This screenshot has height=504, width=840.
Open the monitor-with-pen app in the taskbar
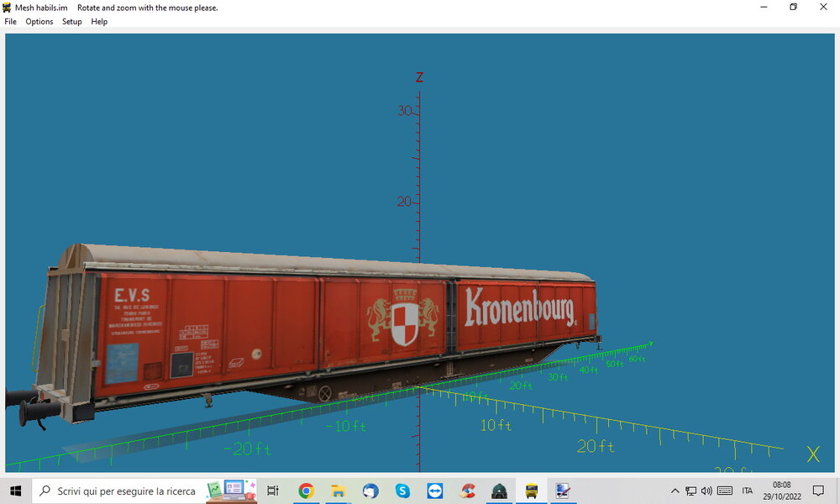[x=563, y=491]
